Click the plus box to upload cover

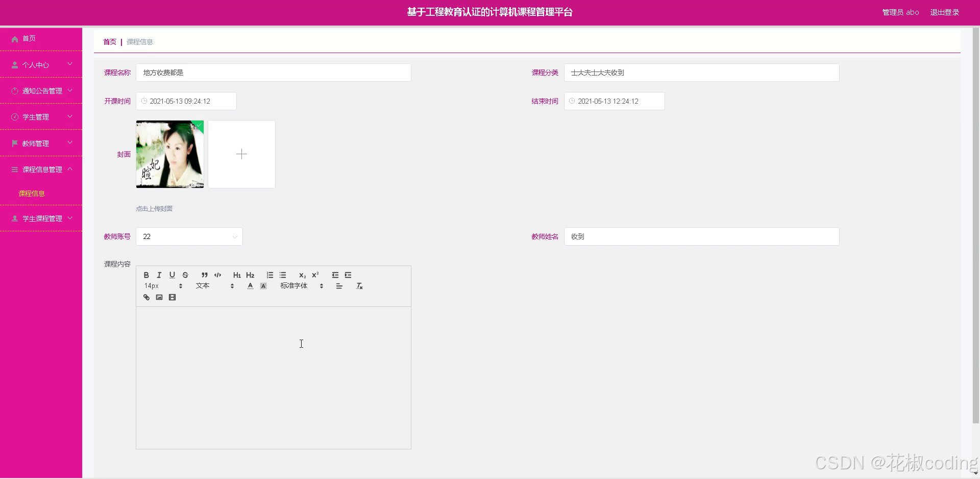click(241, 154)
